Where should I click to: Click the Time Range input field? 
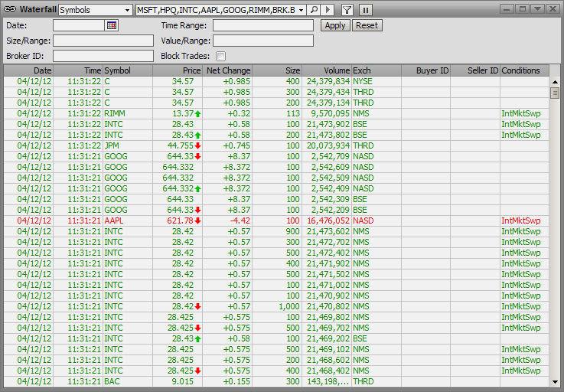tap(263, 25)
